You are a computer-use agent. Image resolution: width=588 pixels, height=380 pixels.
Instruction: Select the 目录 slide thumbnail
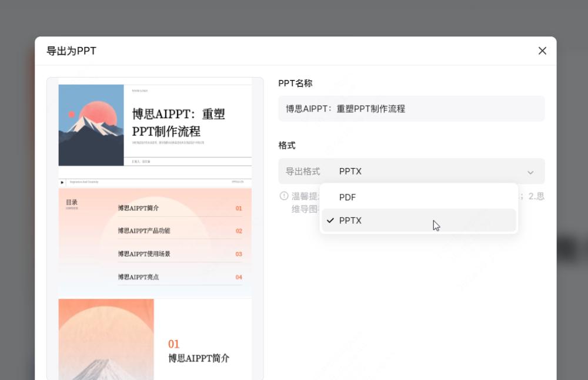coord(155,238)
